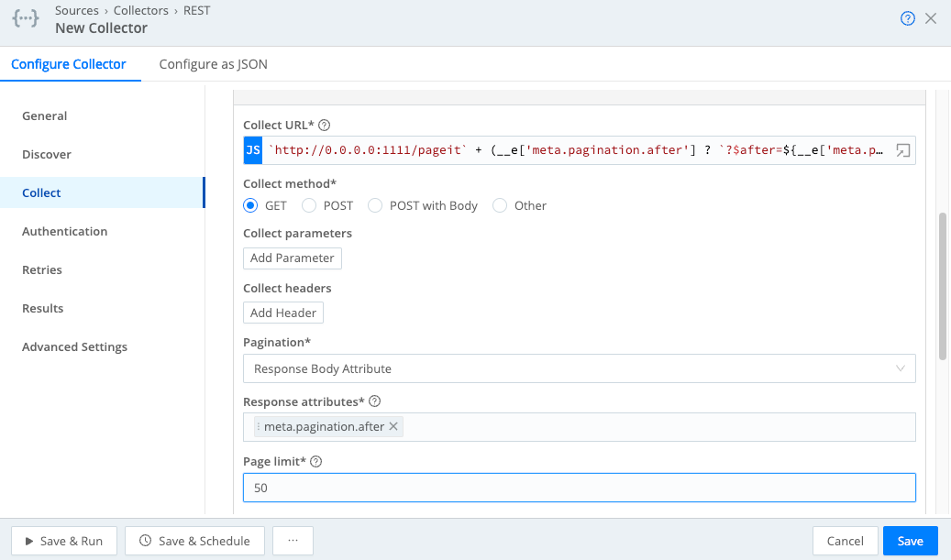Select the Configure Collector tab
Screen dimensions: 951x560
coord(70,65)
